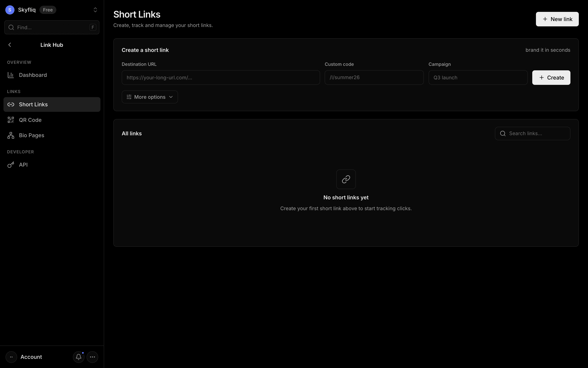
Task: Click the "Create a short link" heading
Action: click(145, 50)
